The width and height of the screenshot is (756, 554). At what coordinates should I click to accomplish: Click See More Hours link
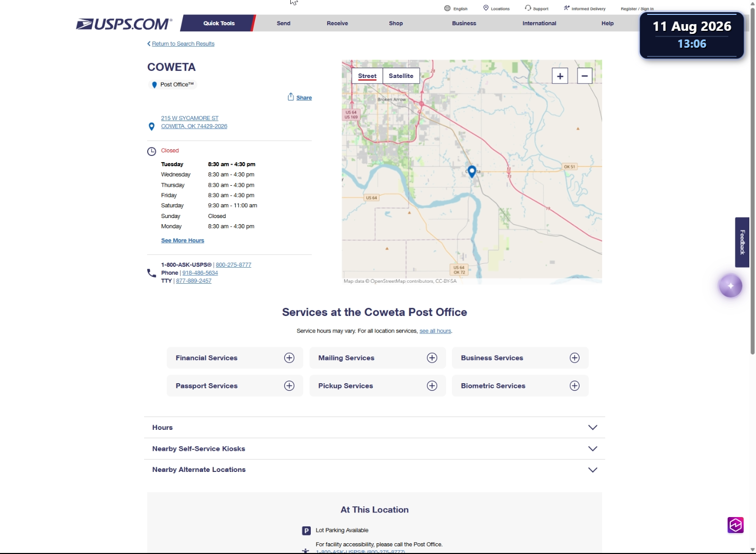coord(183,241)
